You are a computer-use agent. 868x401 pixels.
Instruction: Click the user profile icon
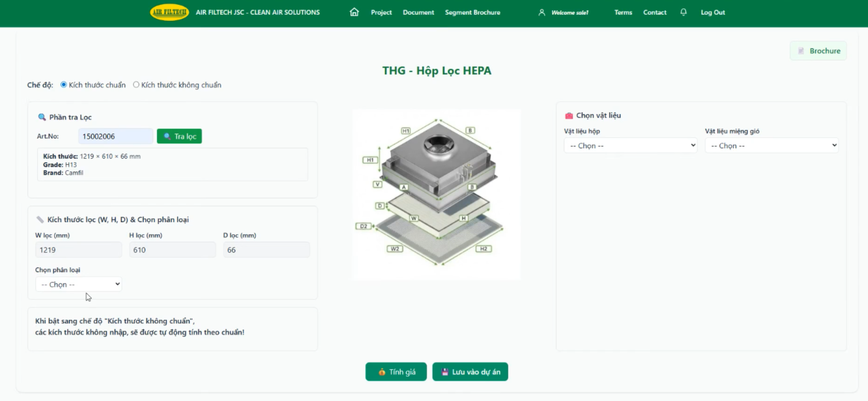542,13
